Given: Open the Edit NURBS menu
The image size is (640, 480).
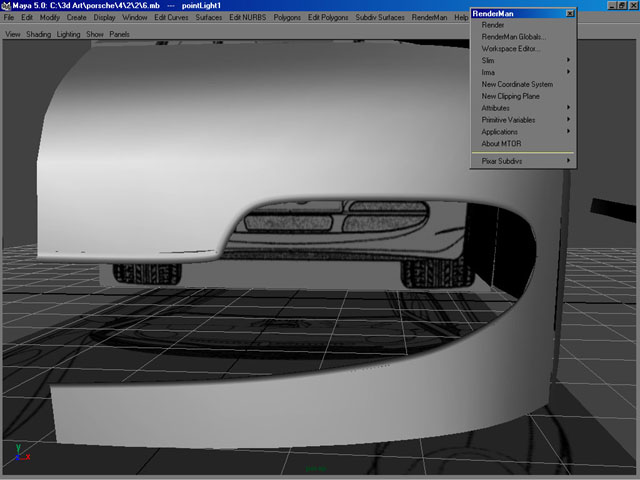Looking at the screenshot, I should pyautogui.click(x=248, y=18).
